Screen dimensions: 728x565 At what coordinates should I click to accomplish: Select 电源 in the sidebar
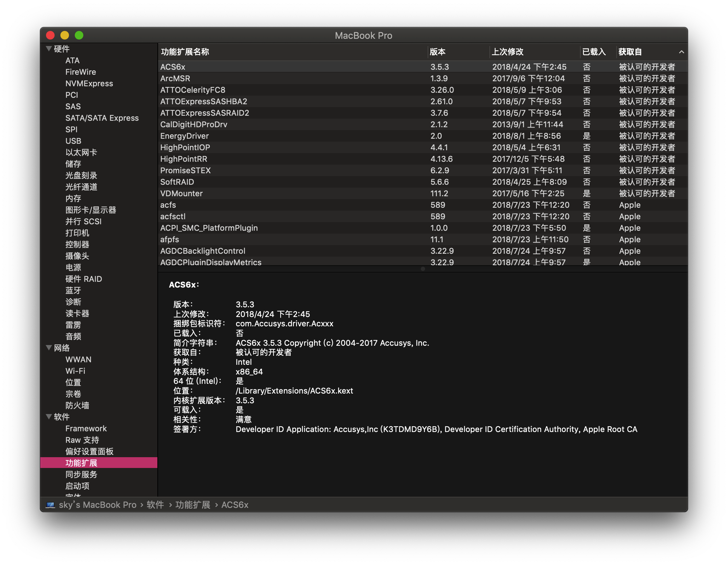coord(73,267)
